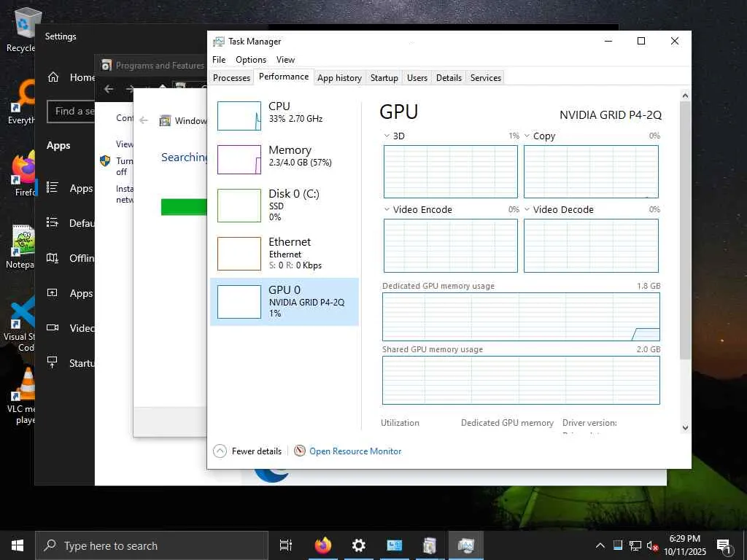
Task: Open the Notepad++ desktop shortcut
Action: pyautogui.click(x=21, y=246)
